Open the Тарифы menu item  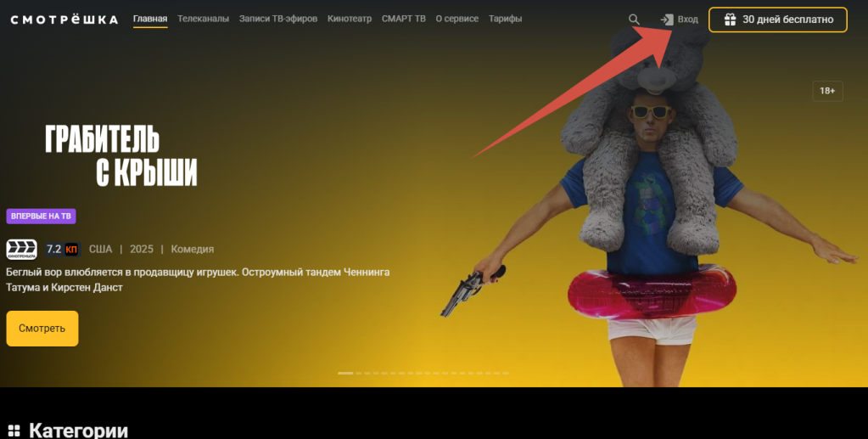[505, 19]
